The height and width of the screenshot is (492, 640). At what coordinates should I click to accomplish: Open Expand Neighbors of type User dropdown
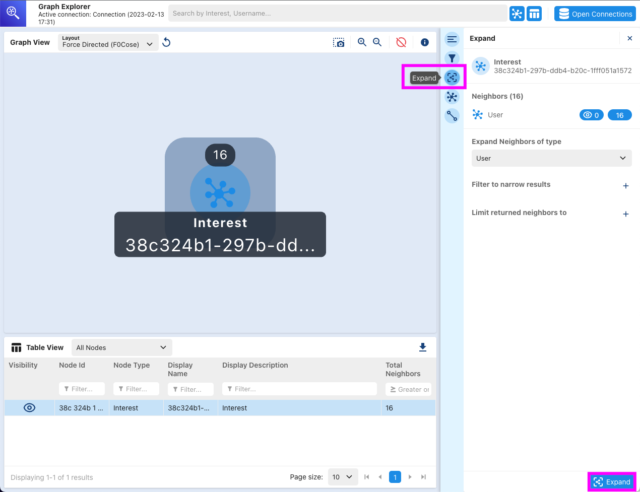(x=551, y=158)
